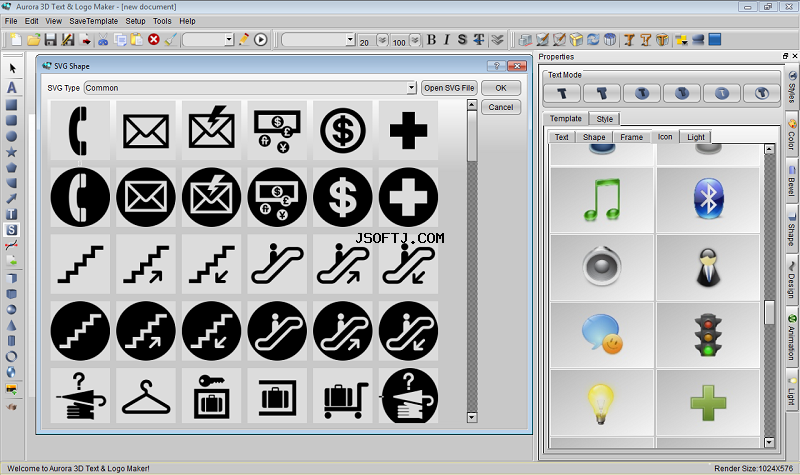Open the SaveTemplate menu
The width and height of the screenshot is (800, 475).
(93, 21)
